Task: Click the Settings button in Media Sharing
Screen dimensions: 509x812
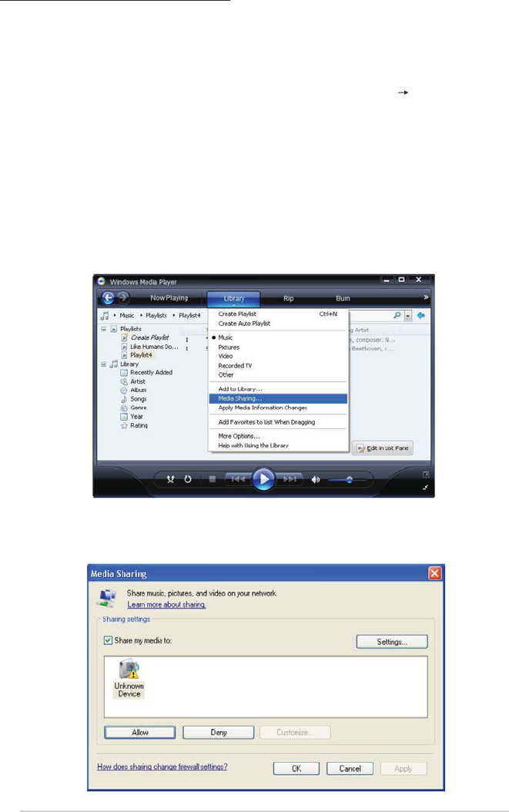Action: 392,642
